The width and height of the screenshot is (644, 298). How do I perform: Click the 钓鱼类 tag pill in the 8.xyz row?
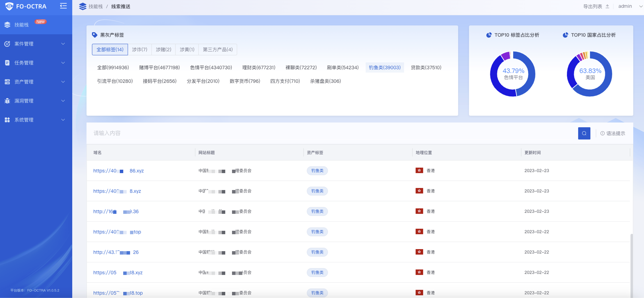click(317, 191)
